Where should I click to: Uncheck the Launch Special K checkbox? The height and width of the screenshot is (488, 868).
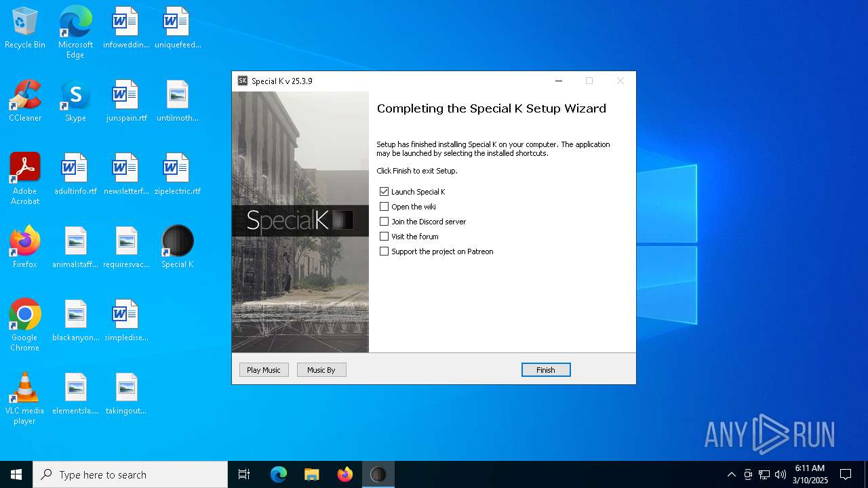click(384, 192)
